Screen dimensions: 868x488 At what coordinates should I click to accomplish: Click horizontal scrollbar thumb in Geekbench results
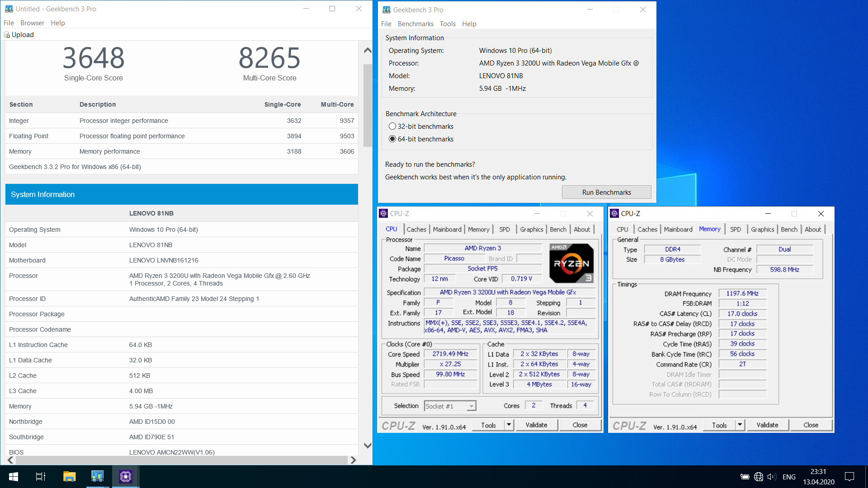182,460
